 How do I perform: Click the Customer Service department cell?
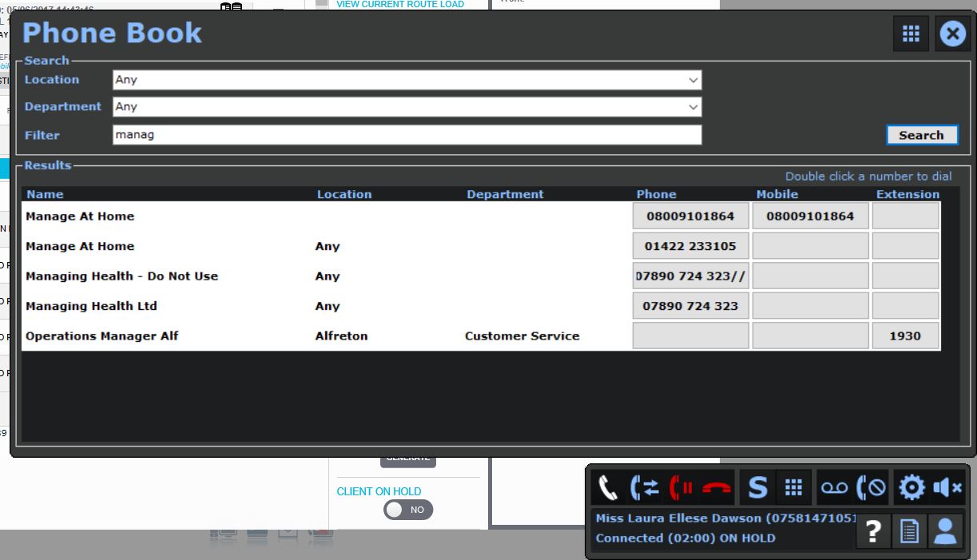click(x=522, y=336)
